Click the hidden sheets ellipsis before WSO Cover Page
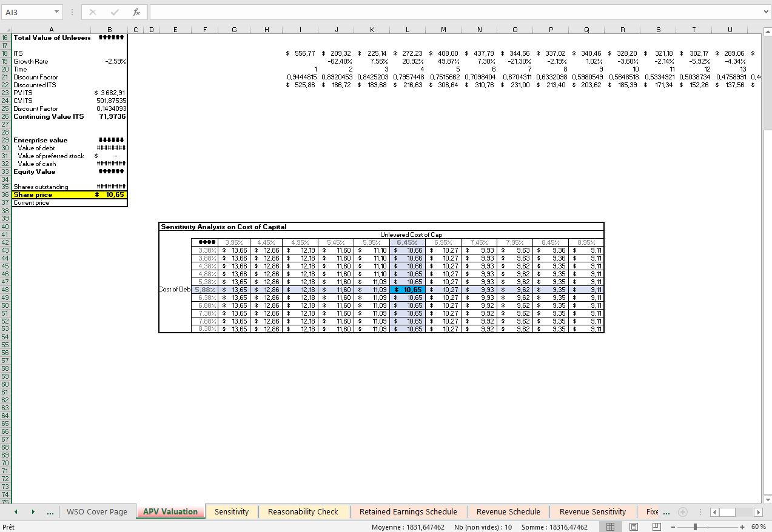 (50, 512)
